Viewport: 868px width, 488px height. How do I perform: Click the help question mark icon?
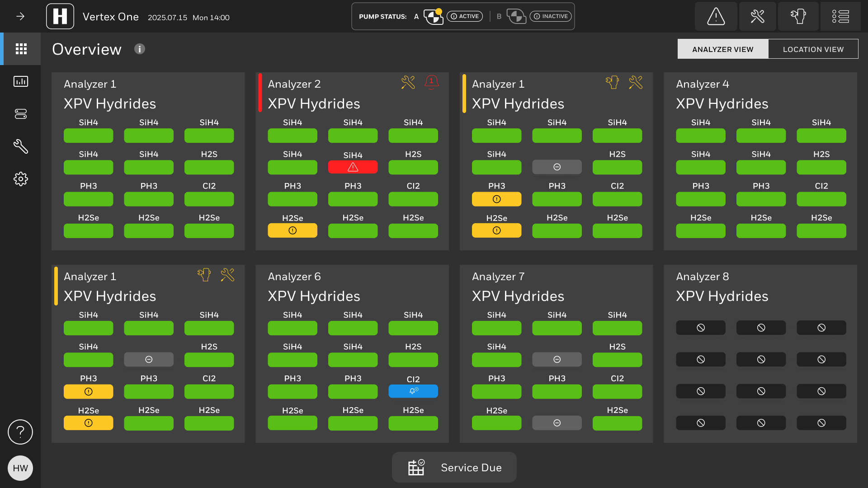coord(20,432)
